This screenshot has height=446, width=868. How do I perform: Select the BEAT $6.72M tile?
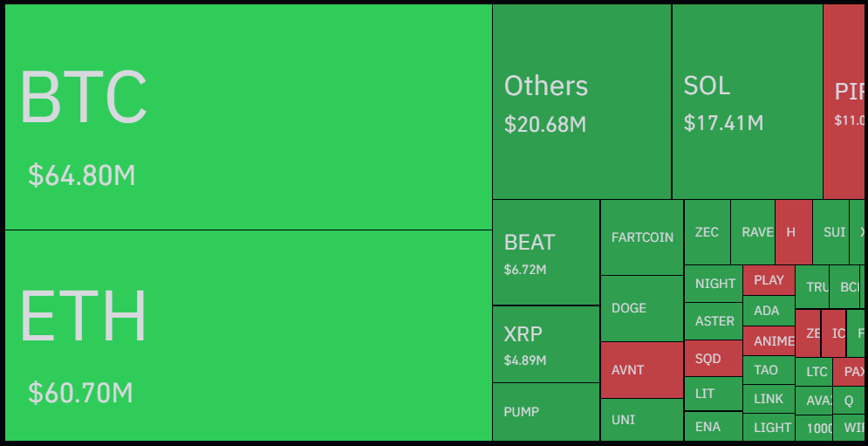point(545,252)
